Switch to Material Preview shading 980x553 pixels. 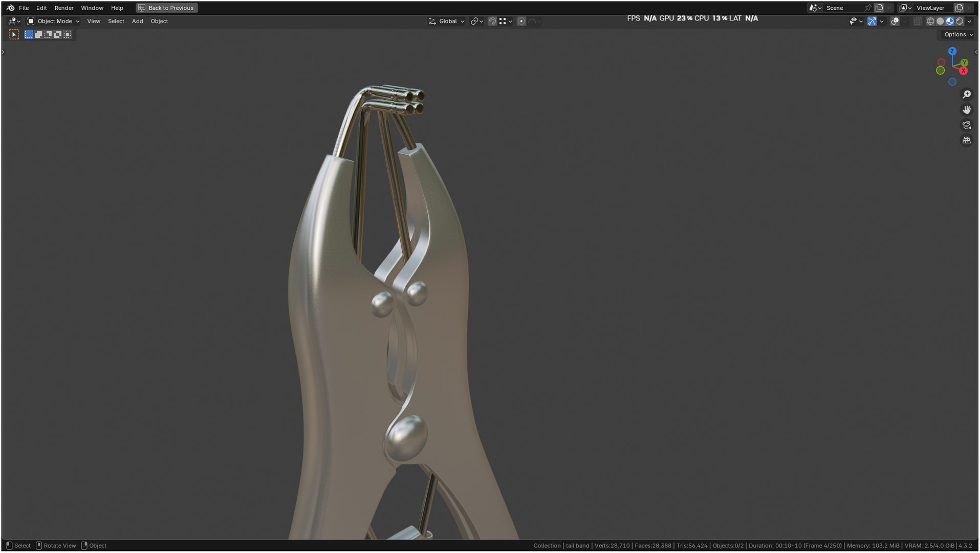pyautogui.click(x=950, y=21)
